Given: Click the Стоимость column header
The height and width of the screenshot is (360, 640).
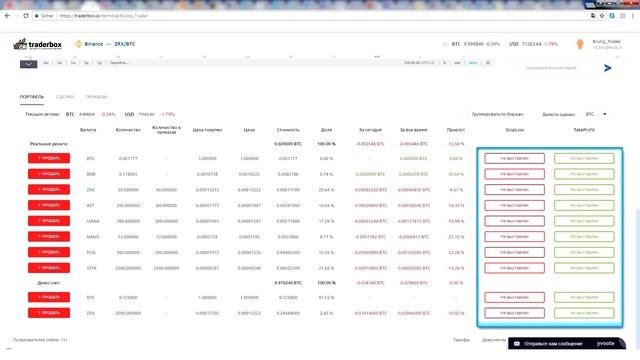Looking at the screenshot, I should pyautogui.click(x=288, y=130).
